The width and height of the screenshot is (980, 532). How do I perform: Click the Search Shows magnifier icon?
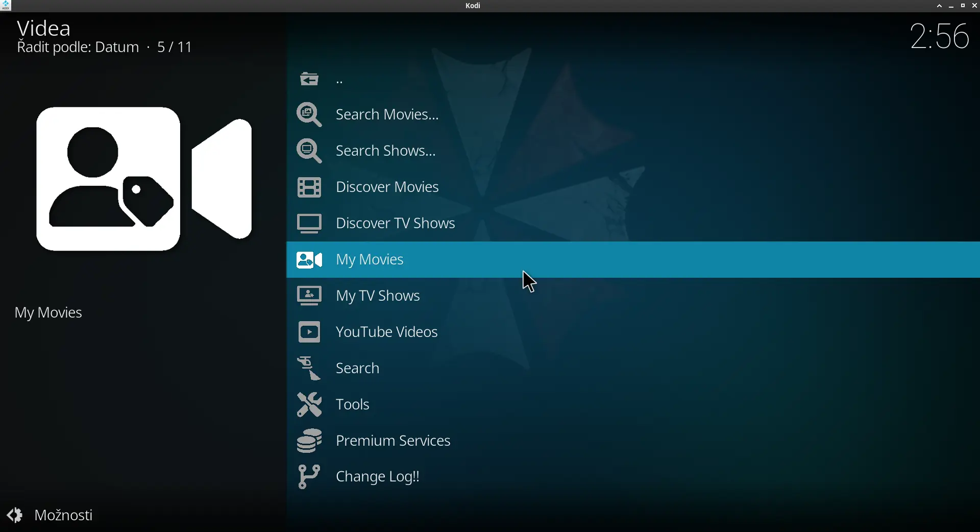tap(310, 151)
